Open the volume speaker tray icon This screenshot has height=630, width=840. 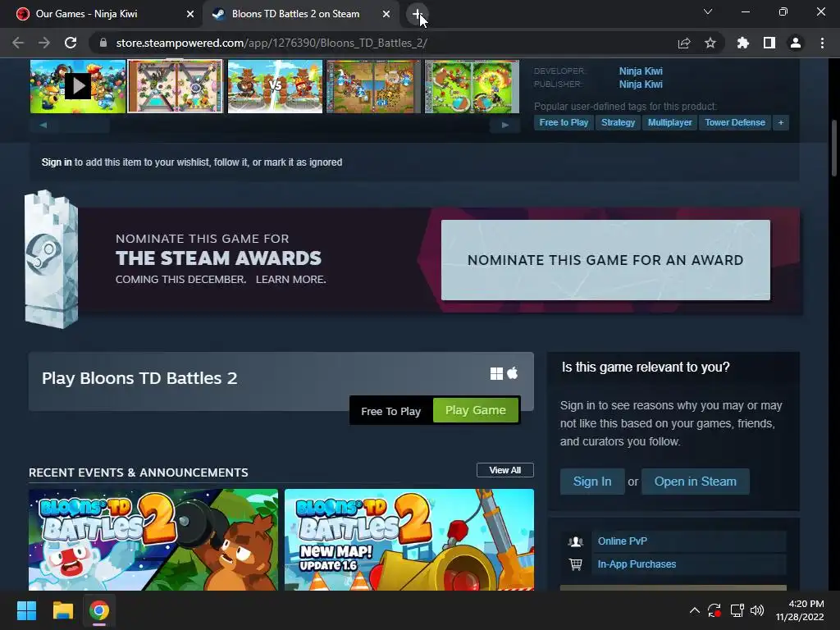[757, 610]
